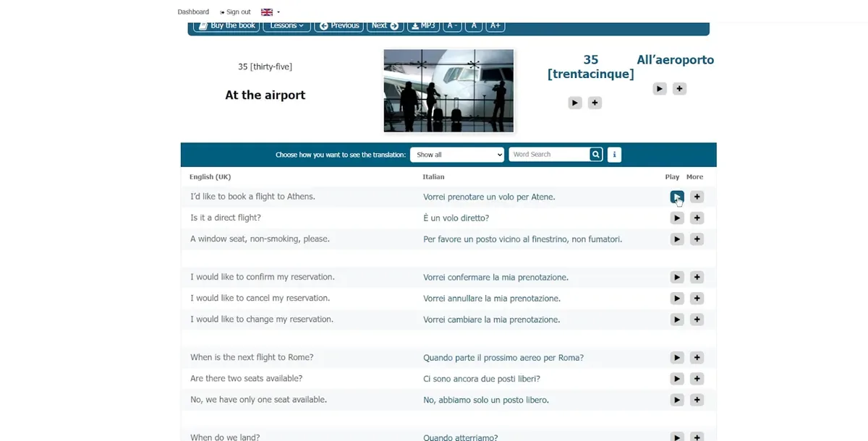Click the magnifier icon beside Word Search

tap(595, 155)
